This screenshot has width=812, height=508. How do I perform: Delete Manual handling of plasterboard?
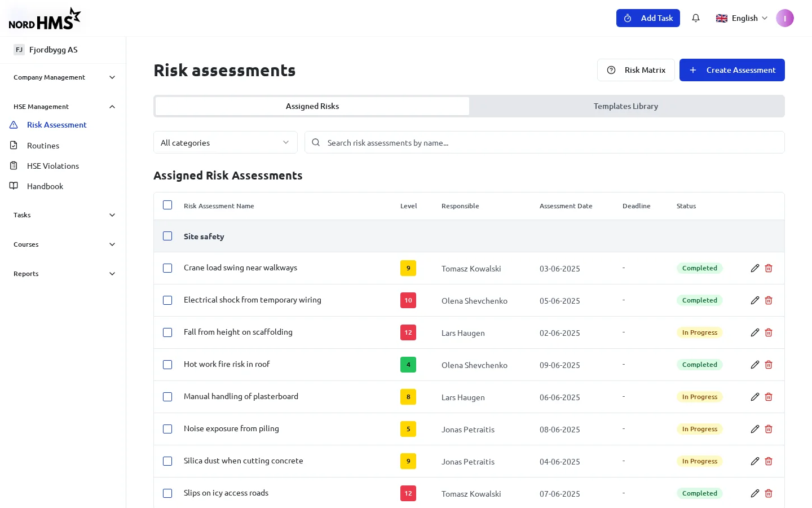(x=769, y=397)
